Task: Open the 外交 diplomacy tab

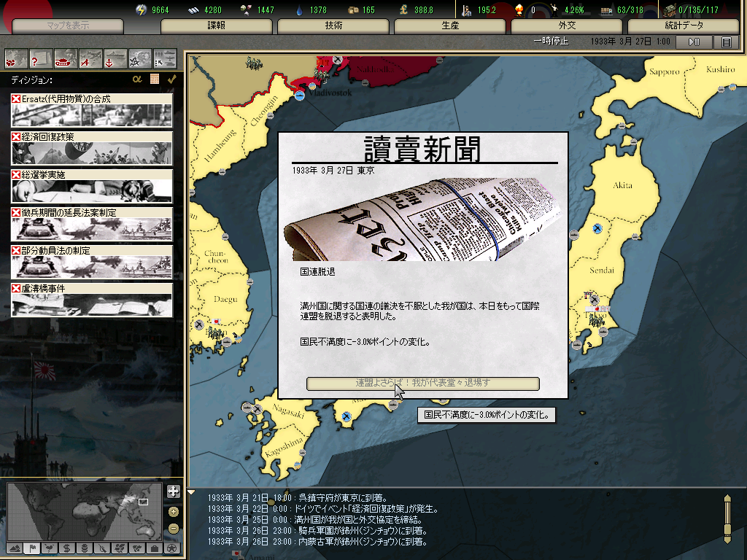Action: 567,26
